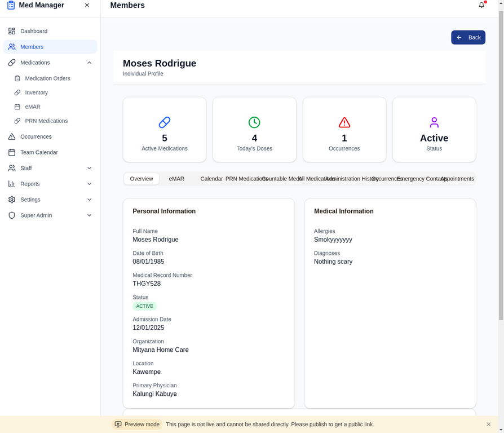Switch to the eMAR tab
Image resolution: width=504 pixels, height=433 pixels.
[176, 179]
